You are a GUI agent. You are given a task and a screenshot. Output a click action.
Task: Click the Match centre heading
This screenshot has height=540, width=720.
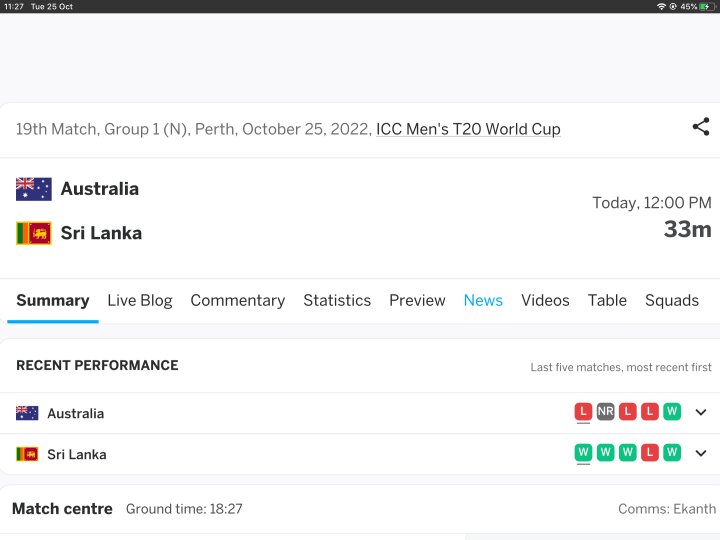click(62, 509)
